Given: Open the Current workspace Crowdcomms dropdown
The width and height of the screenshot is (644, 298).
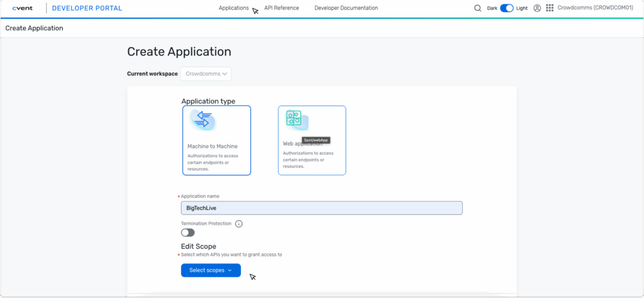Looking at the screenshot, I should (206, 74).
